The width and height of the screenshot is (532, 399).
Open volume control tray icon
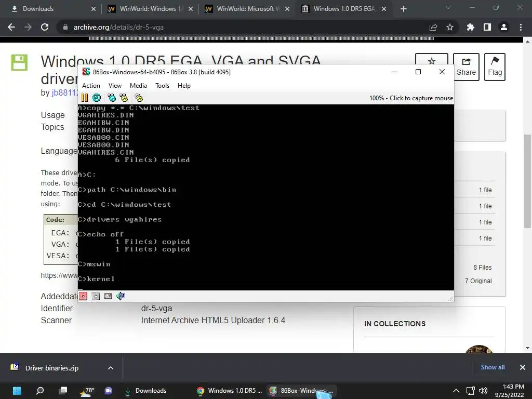tap(483, 391)
